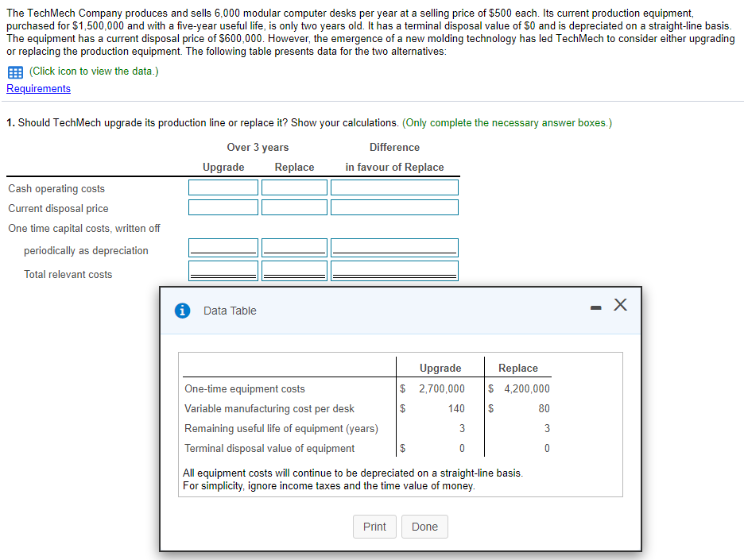The image size is (744, 560).
Task: Click '(Only complete the necessary answer boxes.)' note
Action: pos(507,123)
